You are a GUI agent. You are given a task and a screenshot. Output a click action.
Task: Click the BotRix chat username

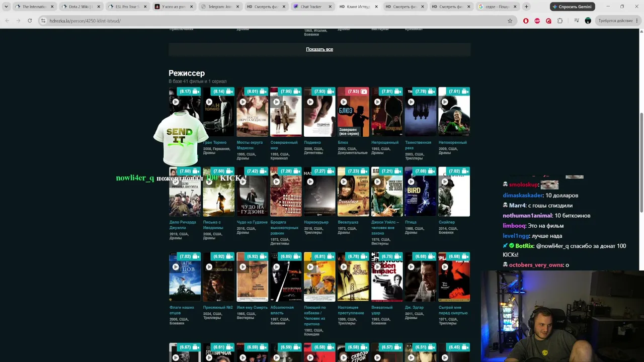coord(525,246)
